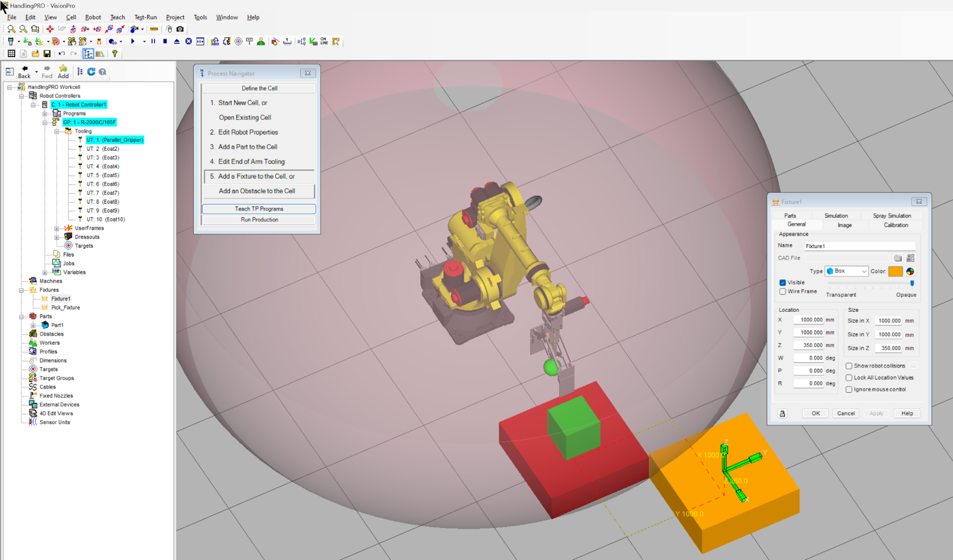
Task: Click the cell browser tree toggle icon
Action: point(88,54)
